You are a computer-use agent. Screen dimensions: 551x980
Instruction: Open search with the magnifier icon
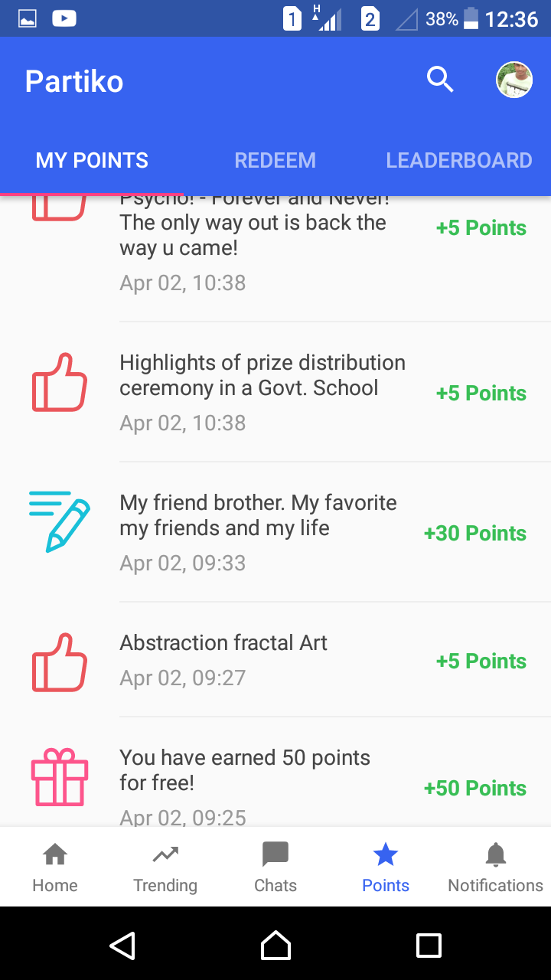(440, 80)
